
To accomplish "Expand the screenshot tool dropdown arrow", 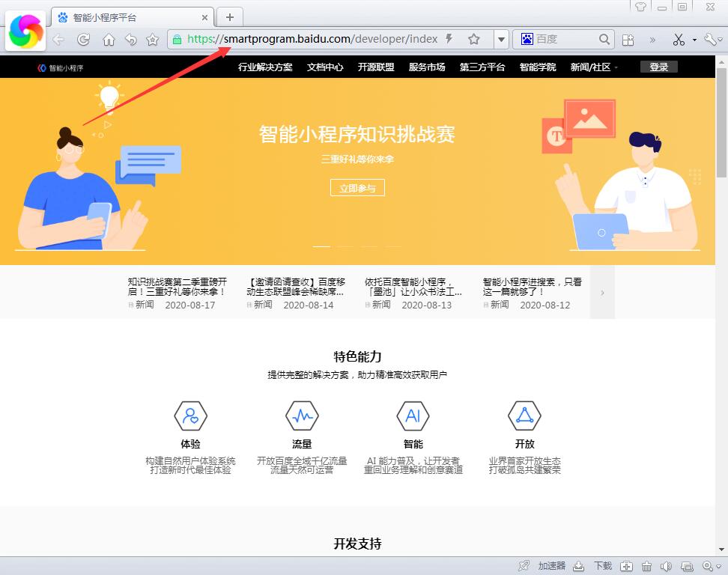I will click(x=694, y=40).
